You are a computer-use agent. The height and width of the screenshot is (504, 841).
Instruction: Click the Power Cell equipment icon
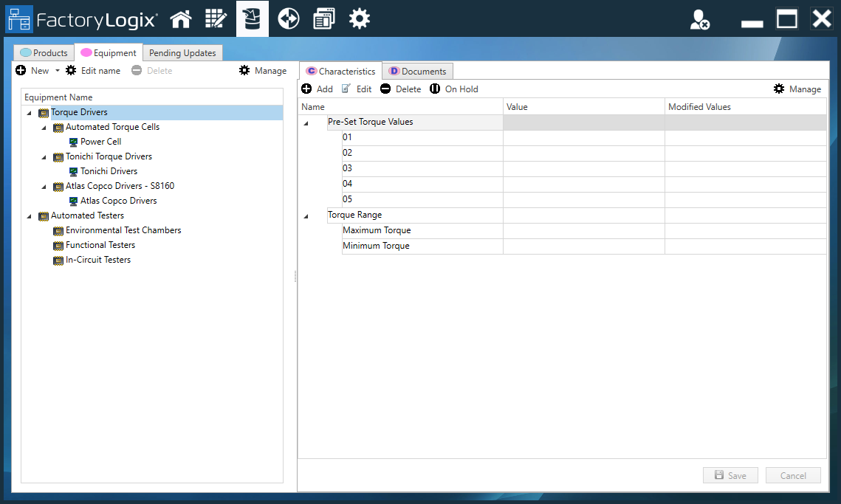click(74, 142)
